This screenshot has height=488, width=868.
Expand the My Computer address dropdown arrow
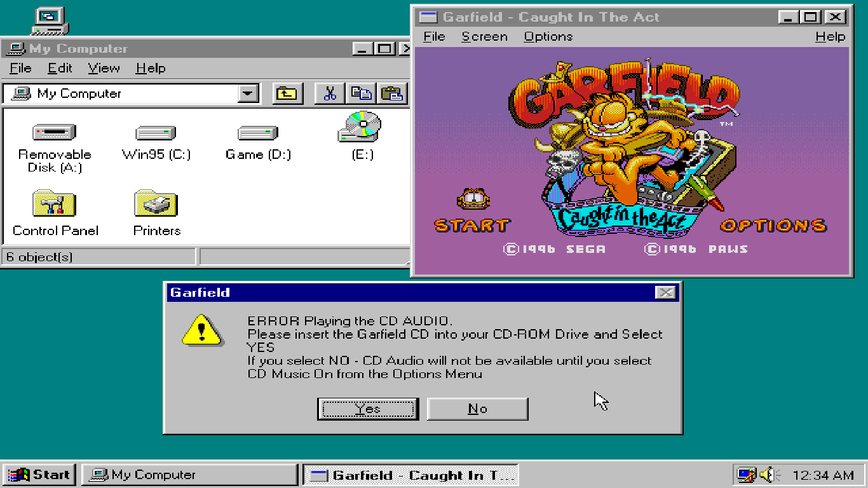pyautogui.click(x=248, y=94)
